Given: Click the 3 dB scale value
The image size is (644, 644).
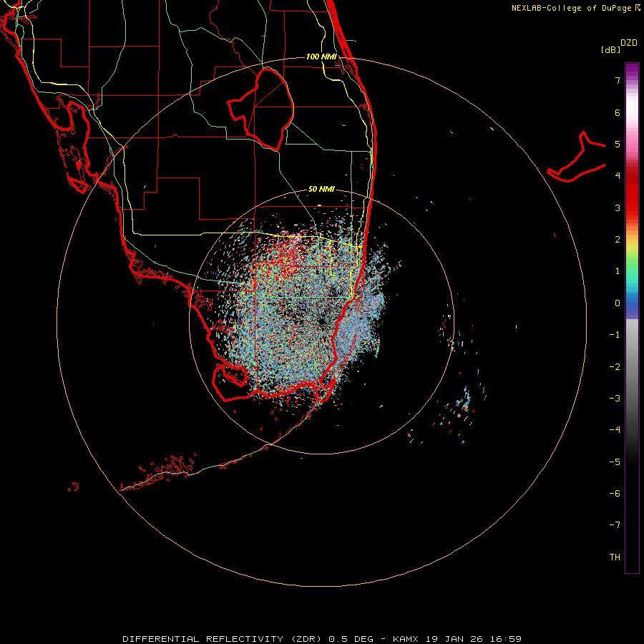Looking at the screenshot, I should pos(618,208).
